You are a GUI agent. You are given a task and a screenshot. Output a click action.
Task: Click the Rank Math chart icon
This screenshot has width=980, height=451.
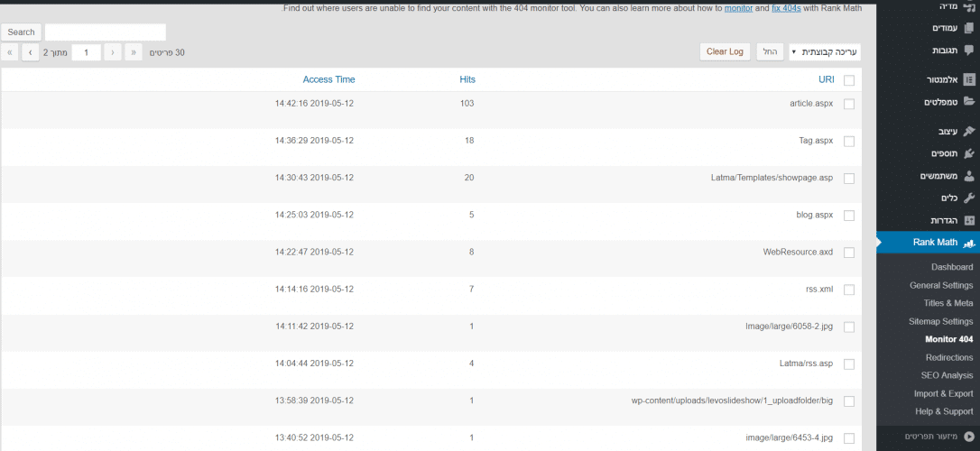[x=969, y=243]
